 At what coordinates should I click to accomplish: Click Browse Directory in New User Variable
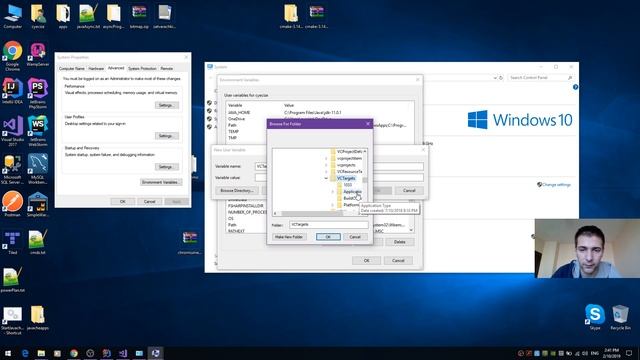point(237,191)
